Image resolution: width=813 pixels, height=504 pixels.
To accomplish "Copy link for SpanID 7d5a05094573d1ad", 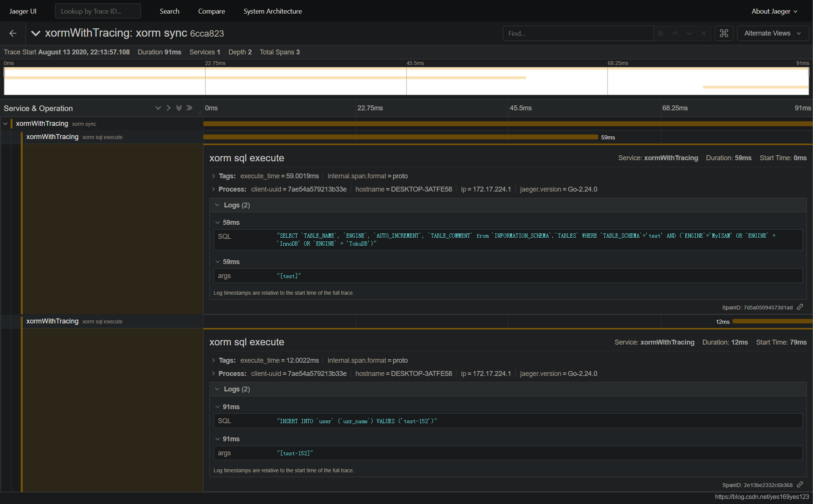I will click(800, 307).
